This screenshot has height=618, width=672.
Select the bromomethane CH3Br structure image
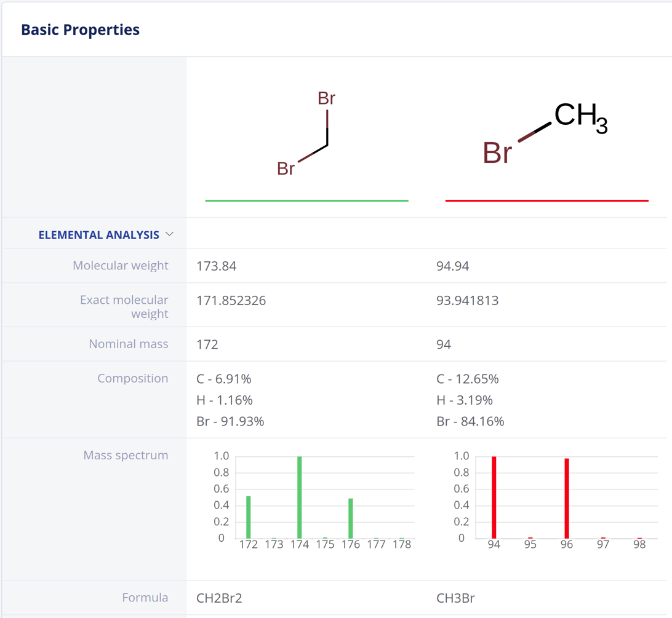545,133
